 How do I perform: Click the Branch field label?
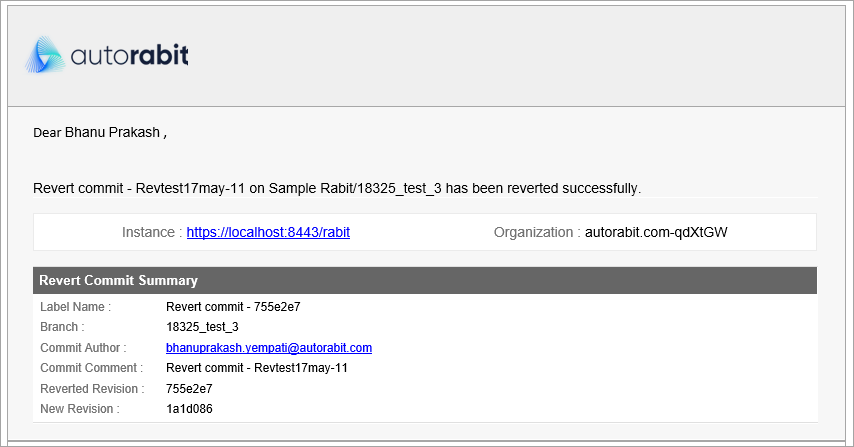click(62, 327)
